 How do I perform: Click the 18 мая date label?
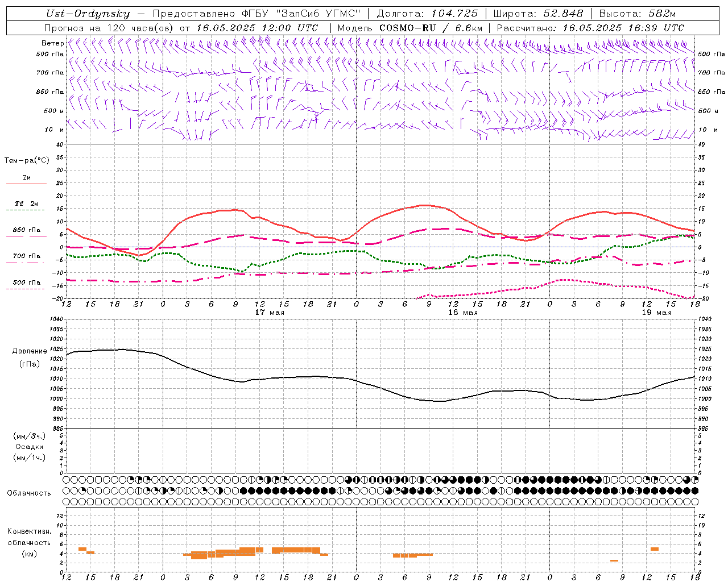(463, 313)
